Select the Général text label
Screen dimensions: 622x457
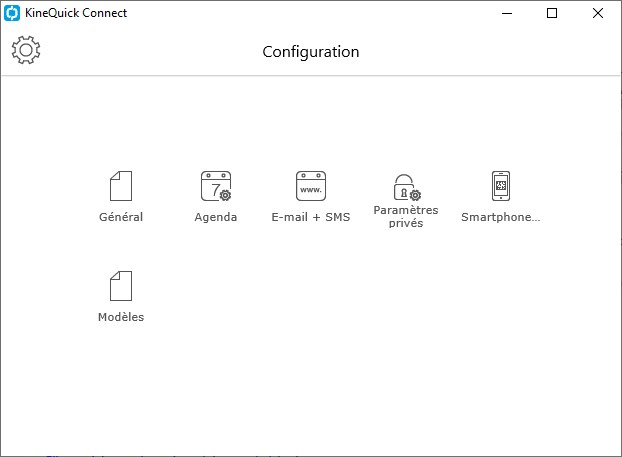pyautogui.click(x=121, y=217)
